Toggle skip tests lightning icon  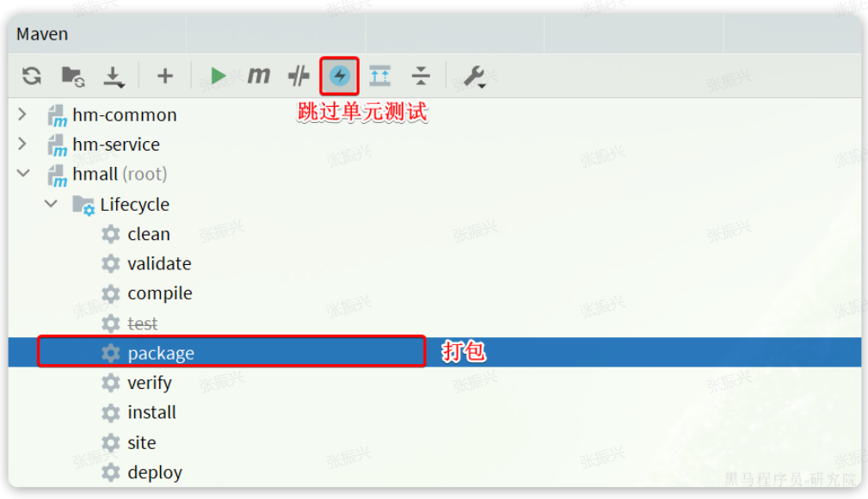coord(339,76)
